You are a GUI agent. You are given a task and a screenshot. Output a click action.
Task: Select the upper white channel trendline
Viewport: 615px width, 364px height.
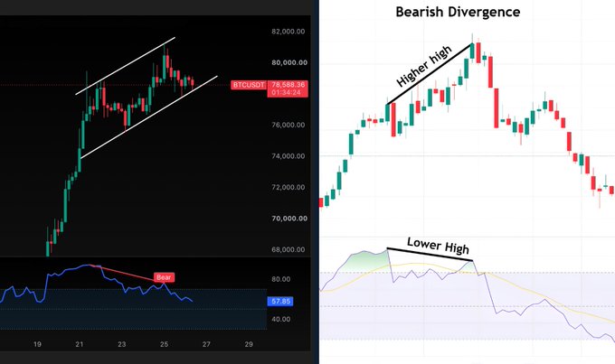coord(126,66)
